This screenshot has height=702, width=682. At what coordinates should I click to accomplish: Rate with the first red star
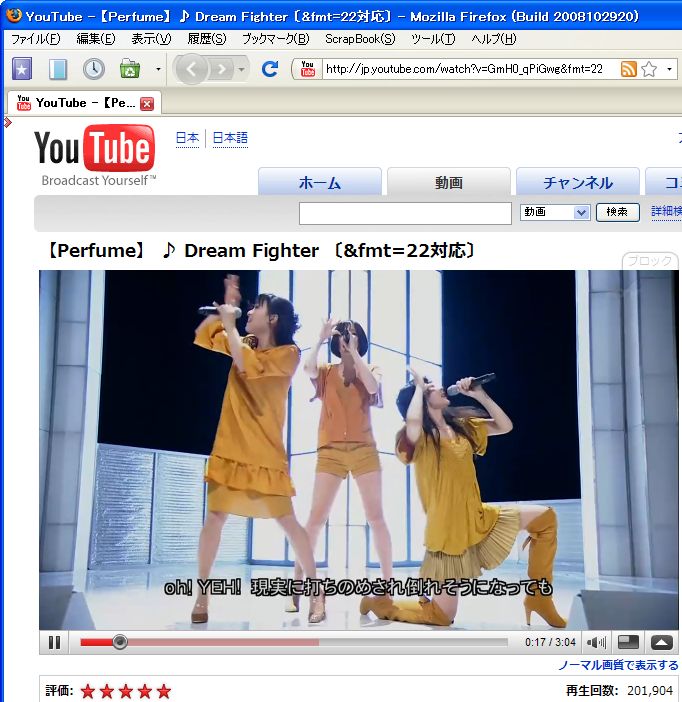point(88,691)
